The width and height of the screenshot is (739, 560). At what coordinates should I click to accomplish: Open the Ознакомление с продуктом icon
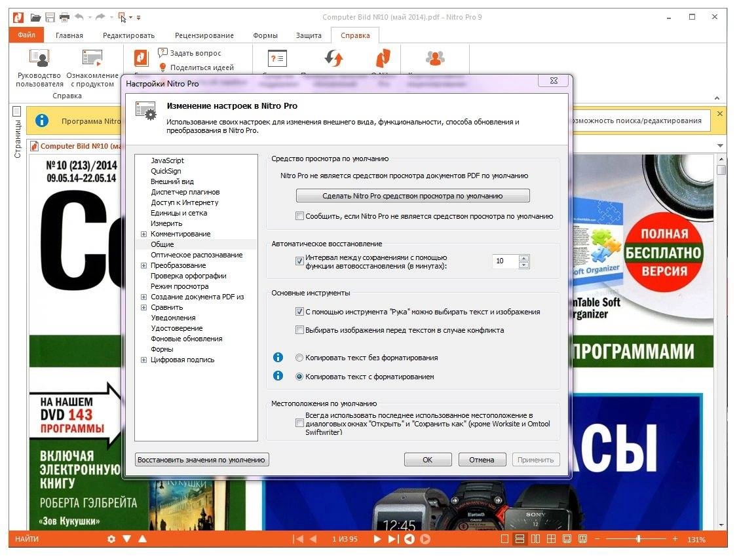(92, 58)
